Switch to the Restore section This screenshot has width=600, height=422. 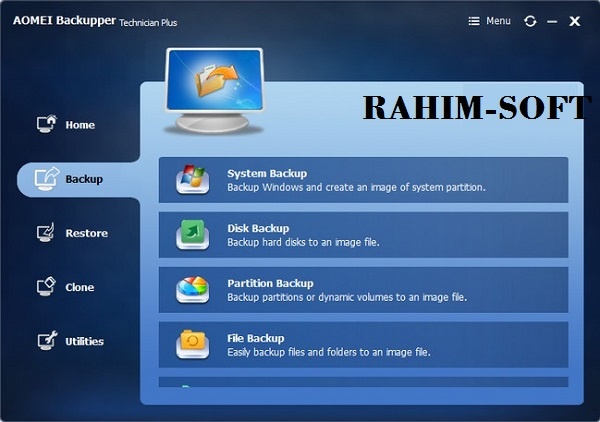(x=72, y=233)
